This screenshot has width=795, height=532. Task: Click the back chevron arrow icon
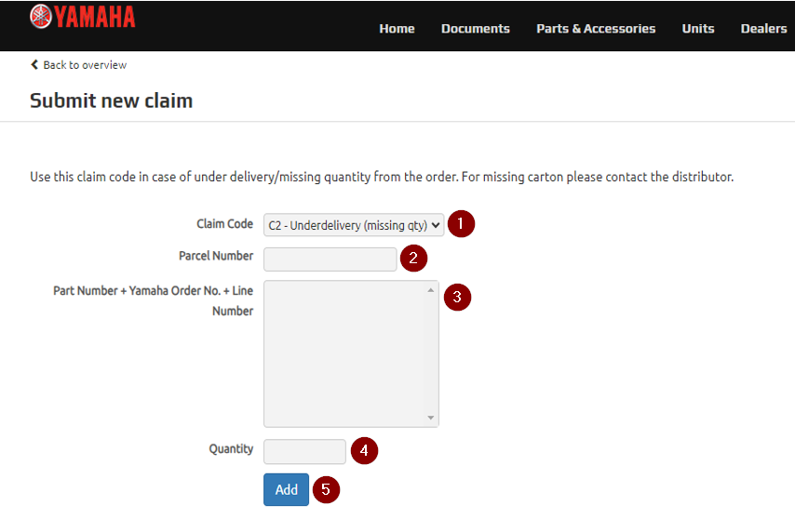pyautogui.click(x=34, y=64)
